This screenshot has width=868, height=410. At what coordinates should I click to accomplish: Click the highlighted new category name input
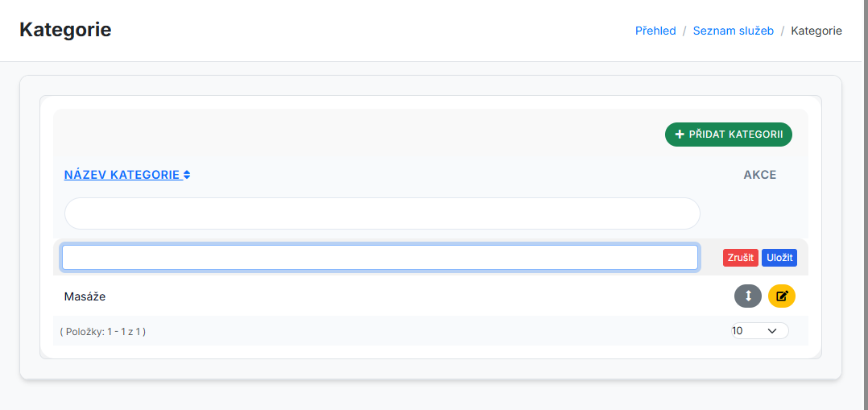(380, 257)
